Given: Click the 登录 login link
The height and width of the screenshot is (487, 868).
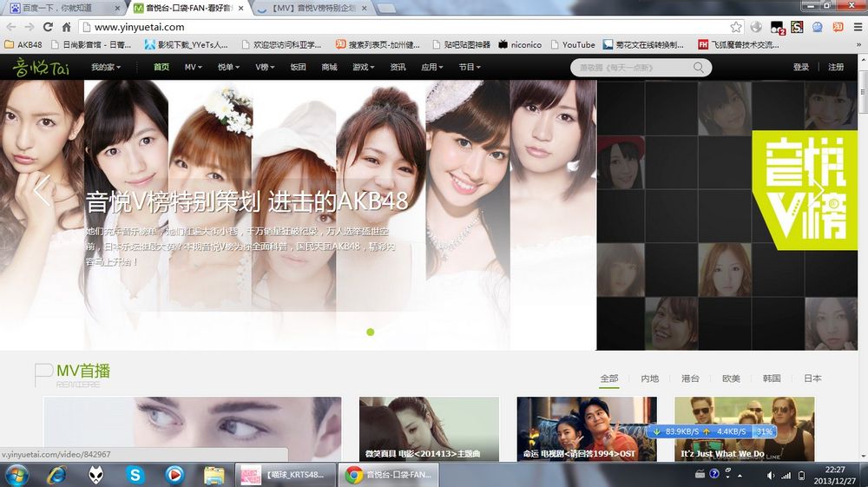Looking at the screenshot, I should tap(801, 67).
